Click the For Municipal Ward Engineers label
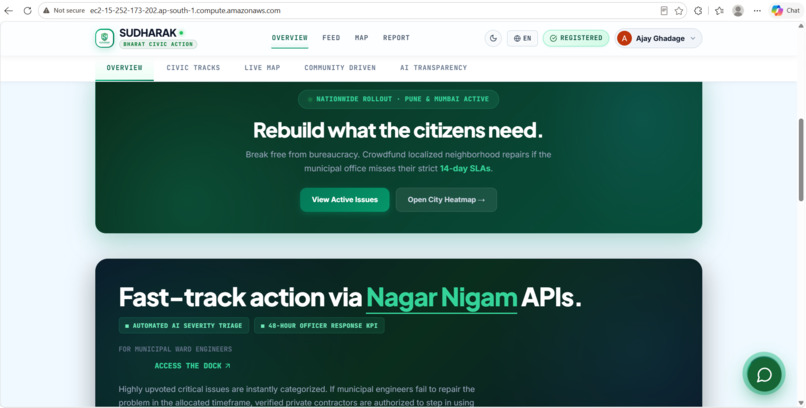Viewport: 806px width, 408px height. coord(175,349)
